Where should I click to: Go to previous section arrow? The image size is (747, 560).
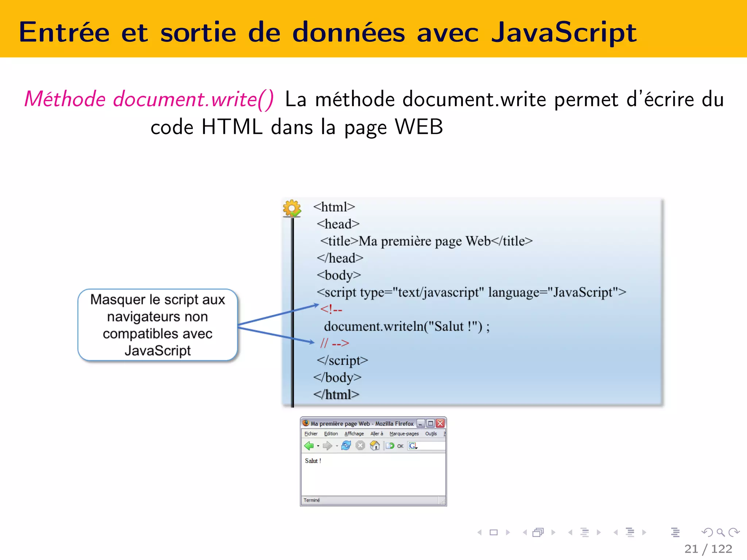(616, 532)
